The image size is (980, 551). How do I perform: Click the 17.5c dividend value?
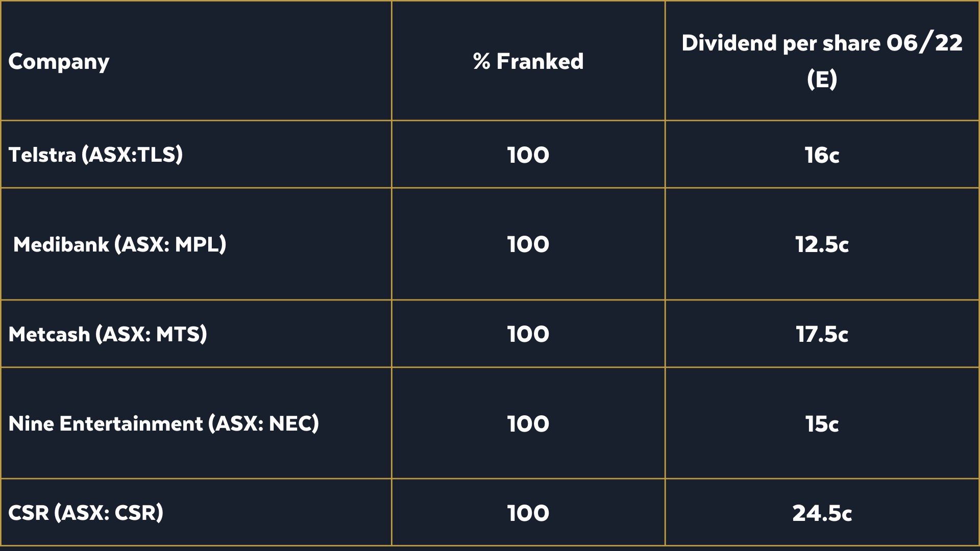pos(822,334)
